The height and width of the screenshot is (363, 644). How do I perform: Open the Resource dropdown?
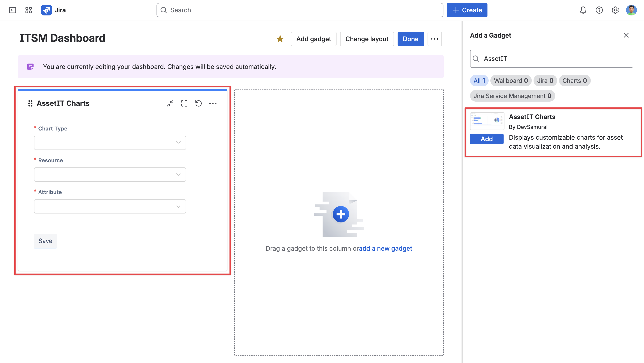[x=110, y=175]
